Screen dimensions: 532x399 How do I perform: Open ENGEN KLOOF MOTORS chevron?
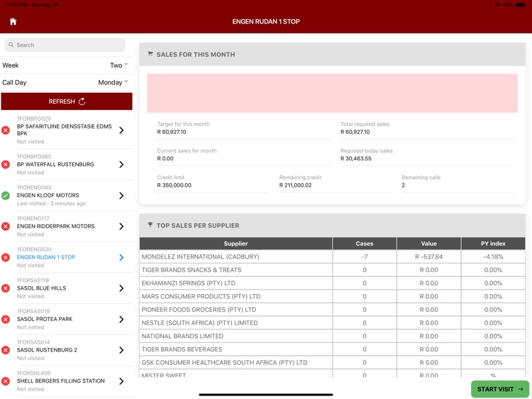click(x=121, y=195)
